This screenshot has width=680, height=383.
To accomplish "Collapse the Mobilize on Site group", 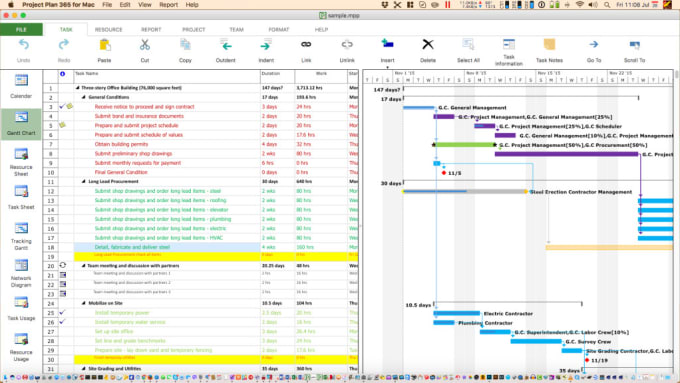I will (x=84, y=303).
